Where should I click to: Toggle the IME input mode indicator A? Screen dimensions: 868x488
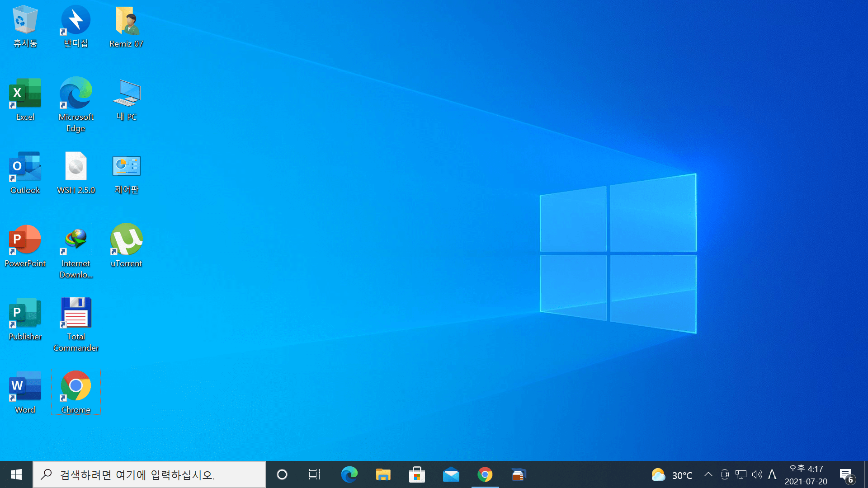pyautogui.click(x=772, y=474)
